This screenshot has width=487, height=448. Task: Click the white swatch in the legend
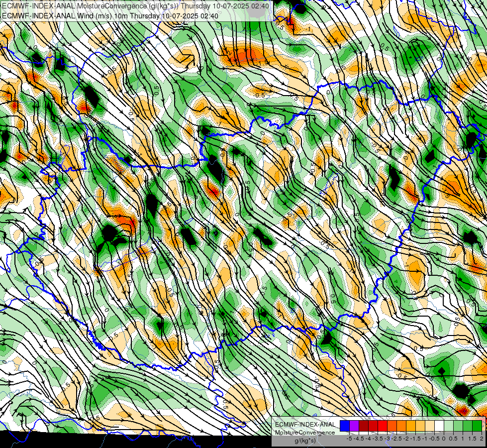[439, 426]
